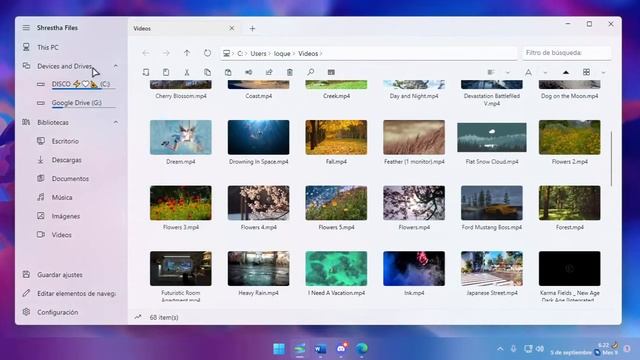Viewport: 640px width, 360px height.
Task: Click the new folder toolbar icon
Action: [x=166, y=72]
